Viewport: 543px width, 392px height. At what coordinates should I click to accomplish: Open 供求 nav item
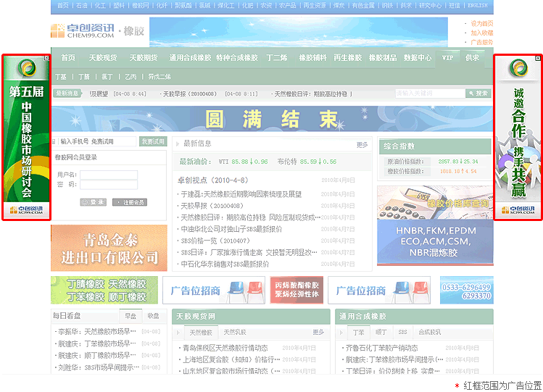click(473, 58)
